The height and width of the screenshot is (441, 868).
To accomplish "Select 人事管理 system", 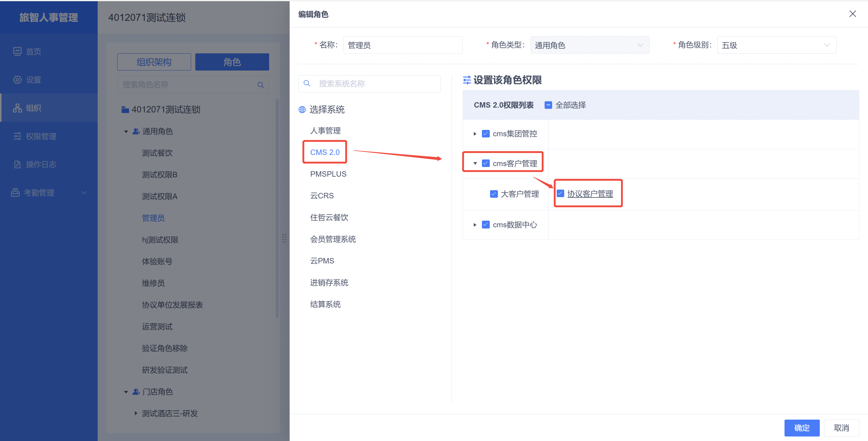I will click(325, 131).
